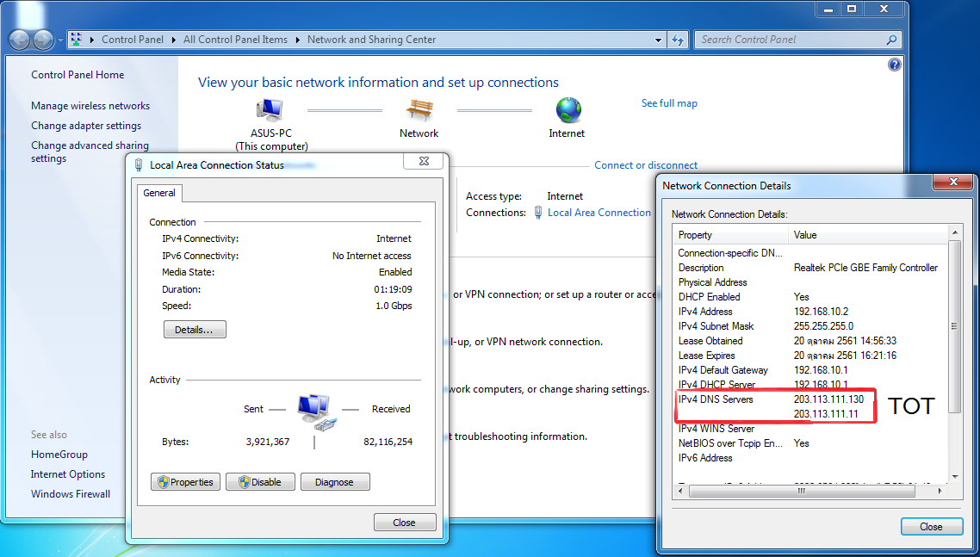Click details list scroll left arrow
This screenshot has height=557, width=980.
[x=680, y=492]
